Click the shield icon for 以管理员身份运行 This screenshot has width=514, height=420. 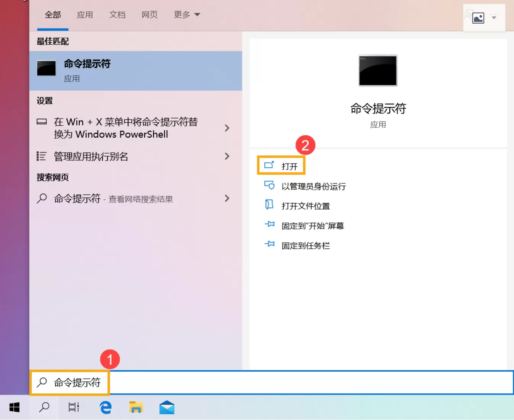point(269,186)
